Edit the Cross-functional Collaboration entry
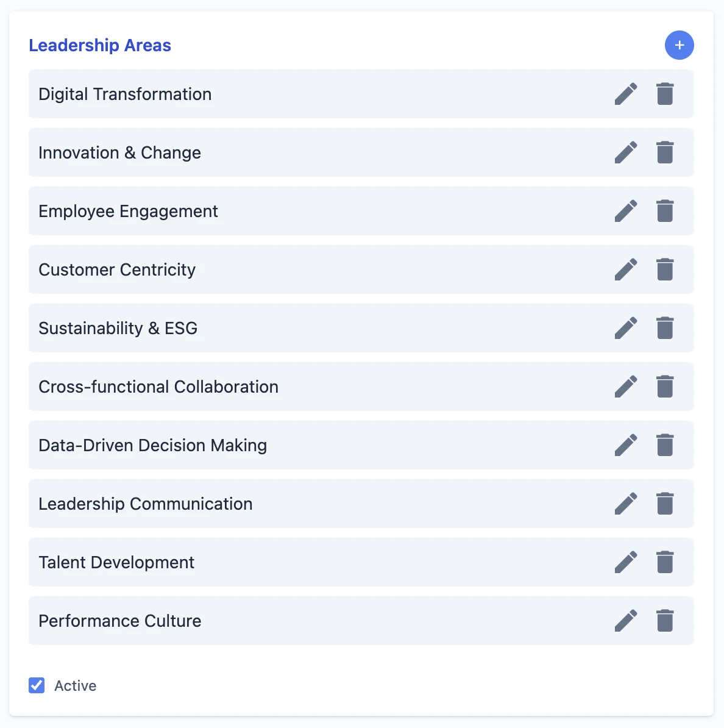 pyautogui.click(x=626, y=387)
